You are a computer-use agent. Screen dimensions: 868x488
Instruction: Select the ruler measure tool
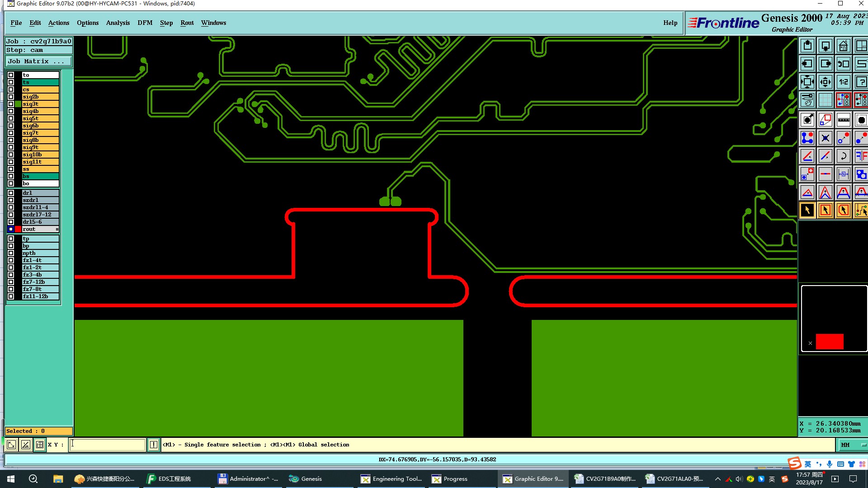tap(843, 120)
